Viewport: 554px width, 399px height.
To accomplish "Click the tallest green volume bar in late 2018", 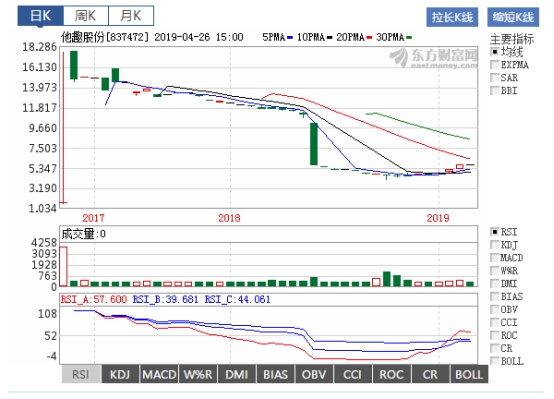I will point(387,279).
